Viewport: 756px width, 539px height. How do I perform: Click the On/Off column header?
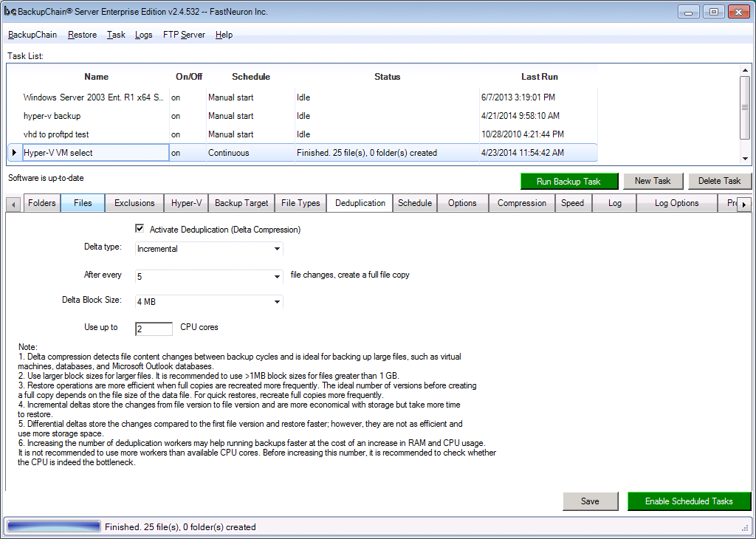pyautogui.click(x=189, y=77)
